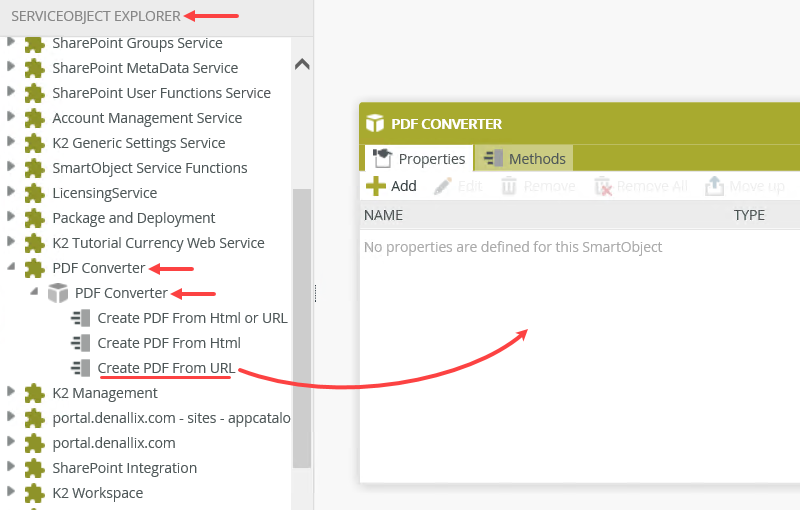Expand Package and Deployment node

pyautogui.click(x=11, y=216)
